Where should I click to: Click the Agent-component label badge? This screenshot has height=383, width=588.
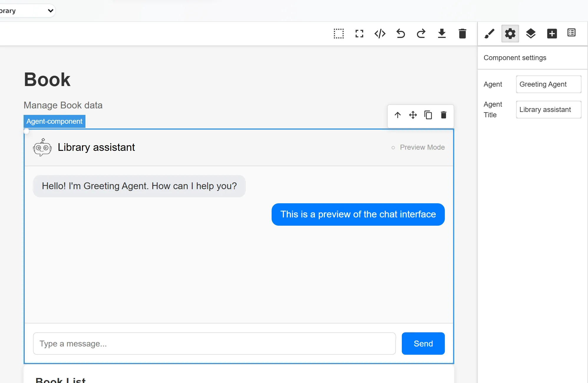click(x=54, y=121)
